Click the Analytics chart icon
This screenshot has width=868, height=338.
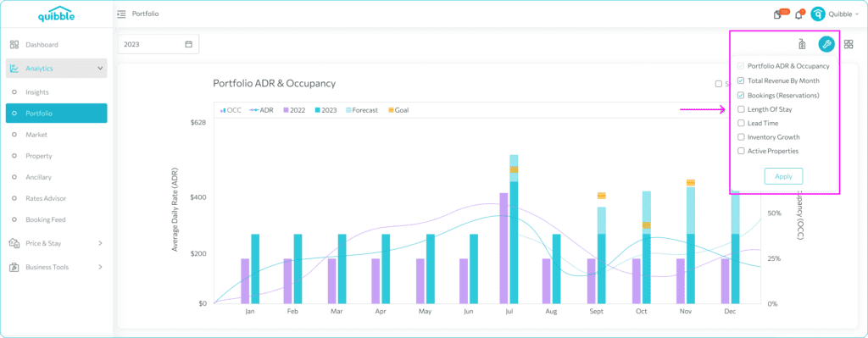tap(14, 69)
